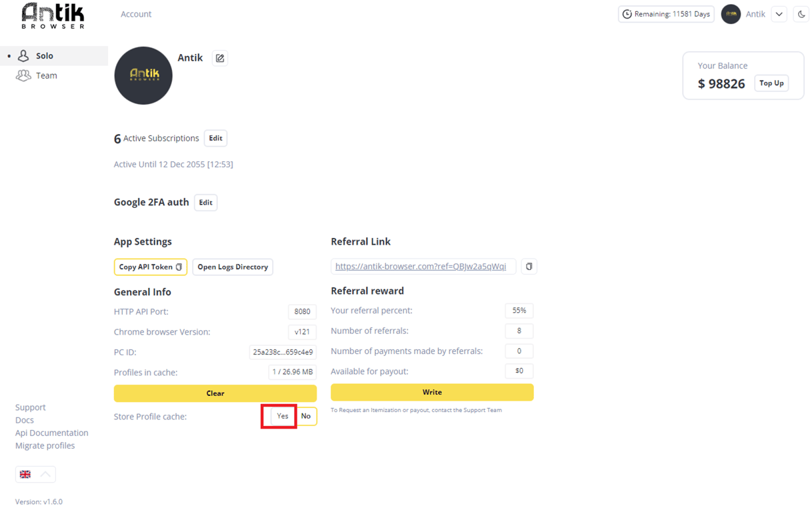The width and height of the screenshot is (812, 512).
Task: Click Chrome browser Version value v121
Action: coord(302,332)
